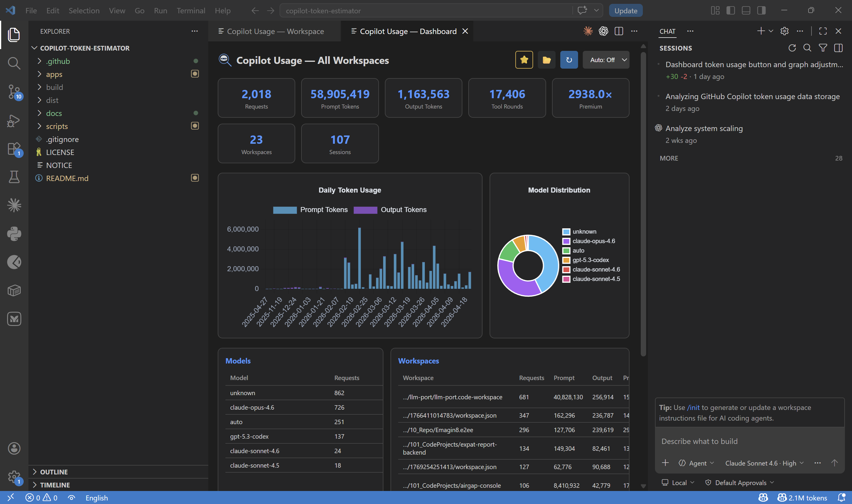Open notifications bell in status bar

[x=841, y=498]
